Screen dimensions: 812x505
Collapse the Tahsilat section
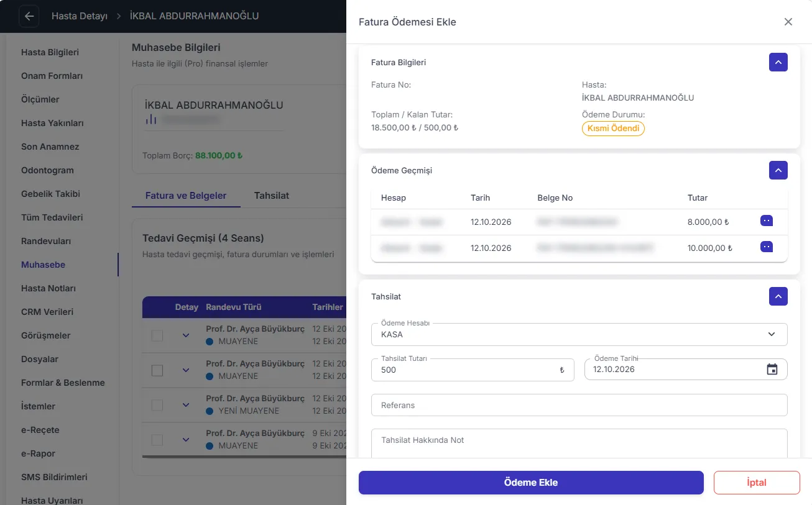point(778,296)
